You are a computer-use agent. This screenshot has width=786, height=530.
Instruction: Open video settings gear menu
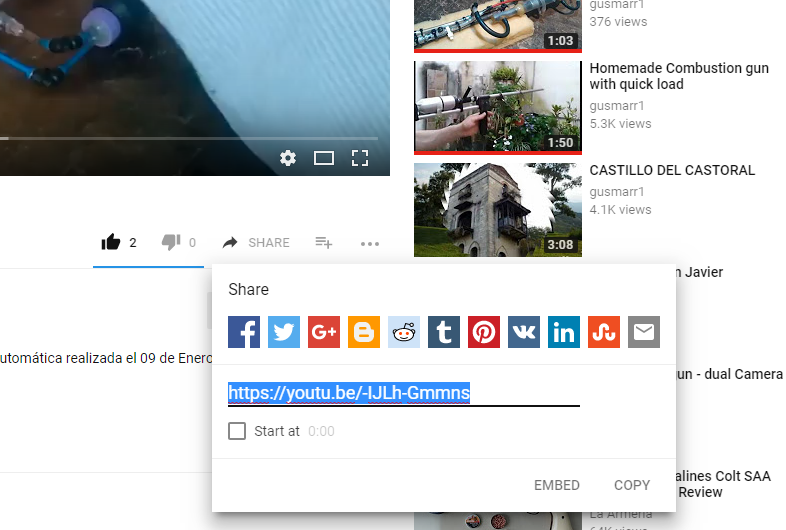tap(288, 158)
